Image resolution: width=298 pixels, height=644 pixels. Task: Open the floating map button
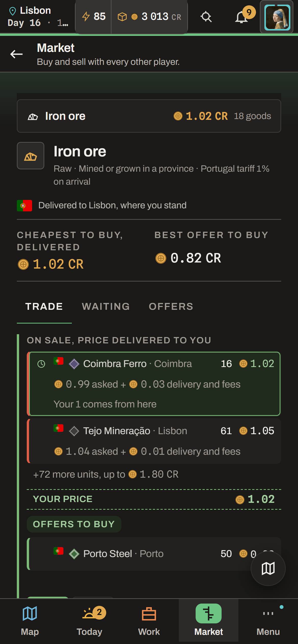pyautogui.click(x=268, y=568)
